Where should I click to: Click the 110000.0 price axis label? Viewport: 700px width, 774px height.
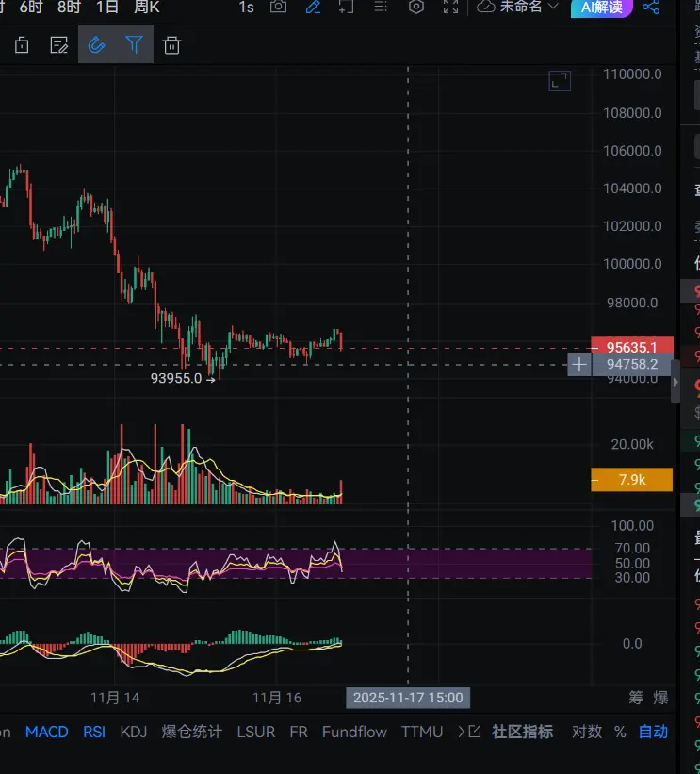(x=632, y=74)
